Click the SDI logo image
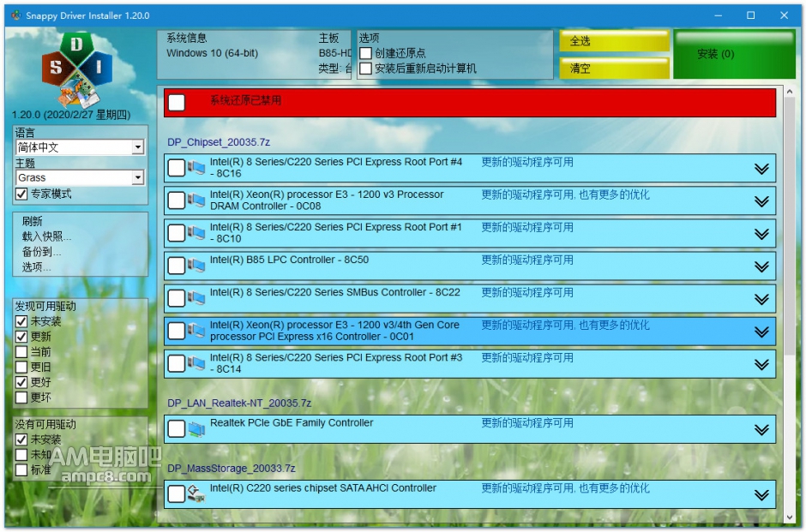Viewport: 806px width, 532px height. (77, 69)
